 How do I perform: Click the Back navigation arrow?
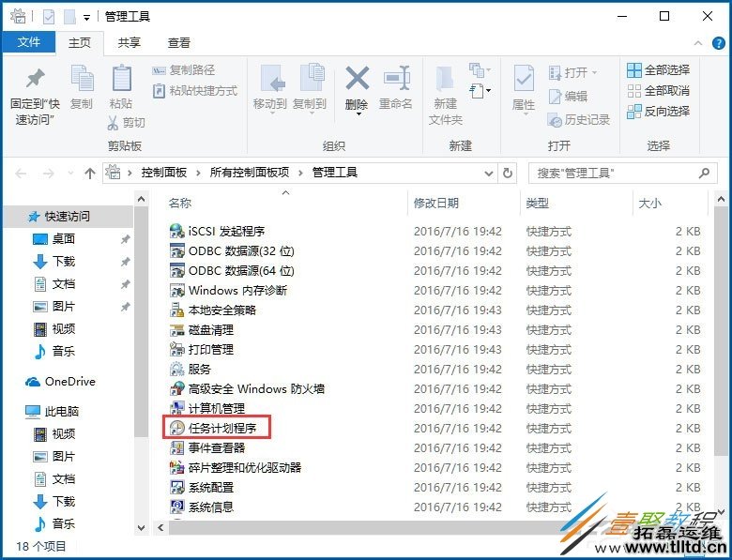[x=21, y=174]
